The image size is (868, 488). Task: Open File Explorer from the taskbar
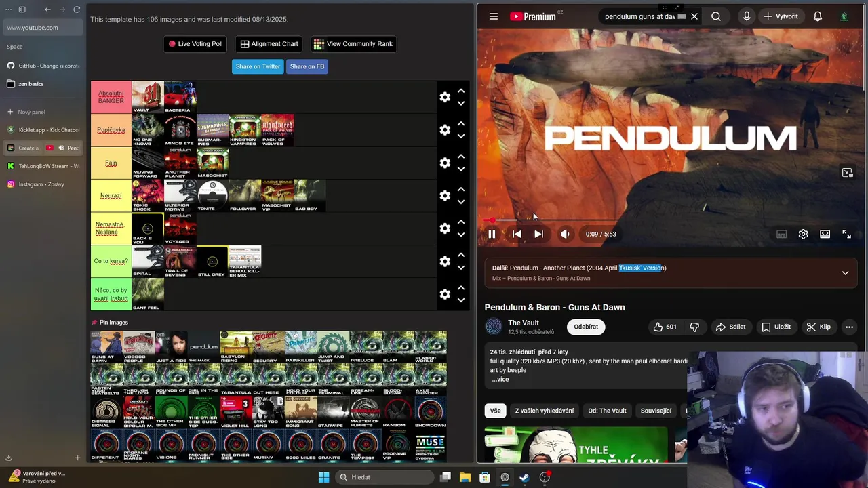[465, 477]
